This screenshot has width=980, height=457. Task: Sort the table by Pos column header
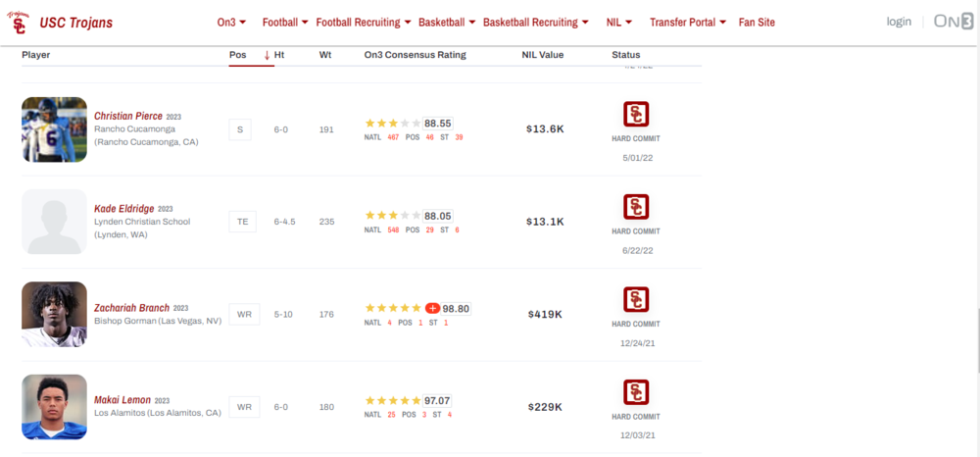pos(238,55)
